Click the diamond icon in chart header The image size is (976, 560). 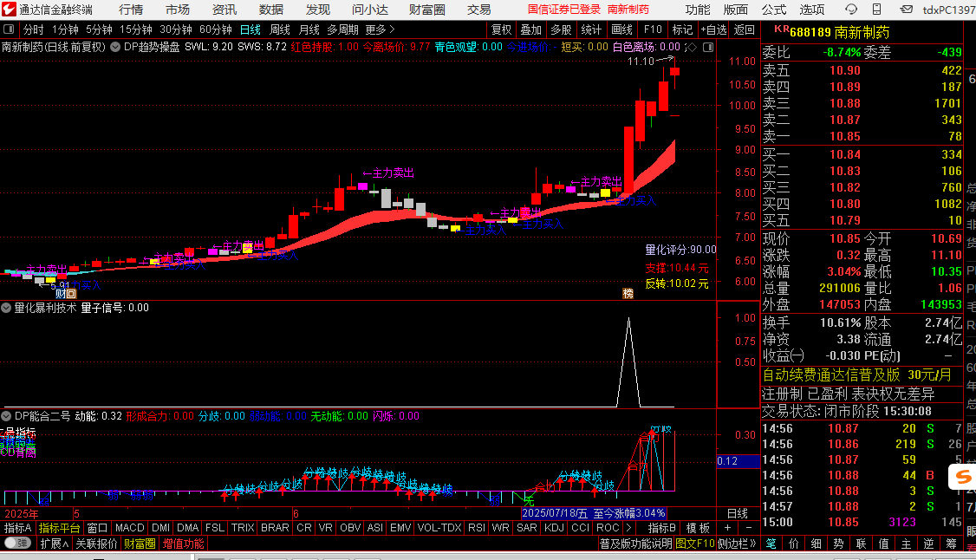pyautogui.click(x=692, y=48)
